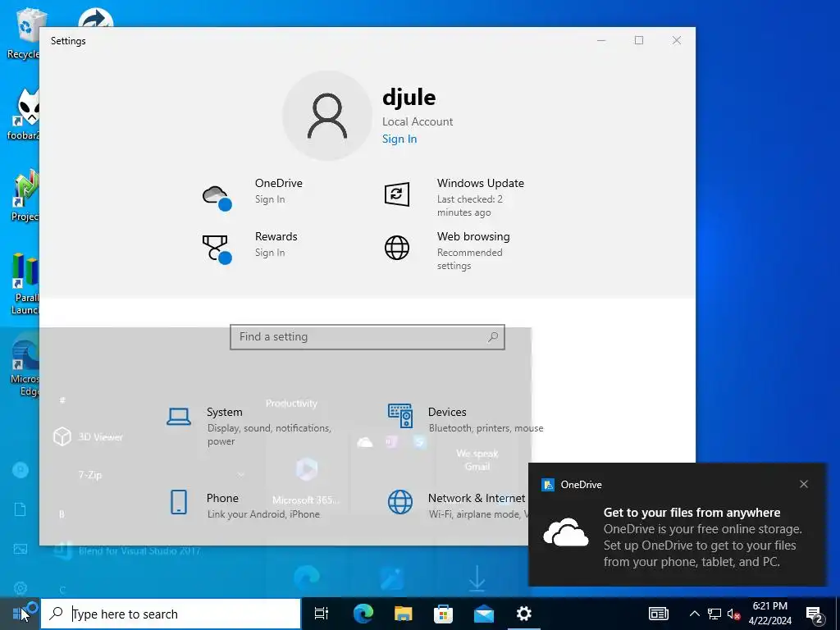This screenshot has width=840, height=630.
Task: Show hidden tray icons with the chevron
Action: (694, 614)
